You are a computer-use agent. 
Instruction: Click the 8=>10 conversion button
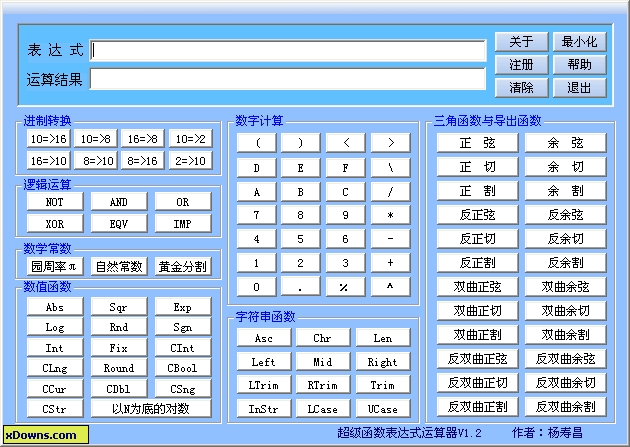96,161
